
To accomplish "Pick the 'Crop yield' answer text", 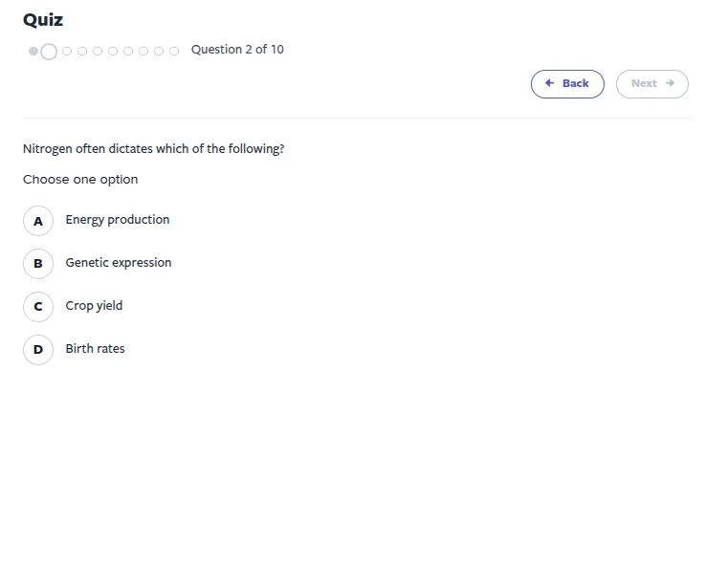I will (94, 306).
